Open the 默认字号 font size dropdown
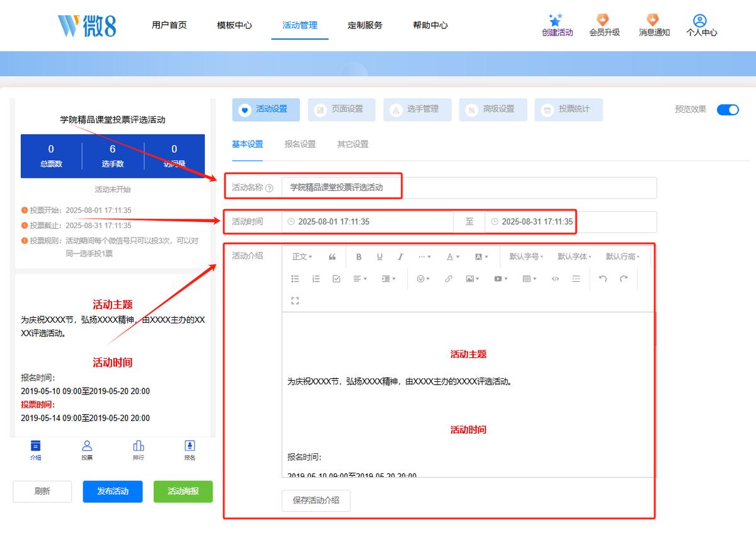The image size is (756, 549). point(526,257)
